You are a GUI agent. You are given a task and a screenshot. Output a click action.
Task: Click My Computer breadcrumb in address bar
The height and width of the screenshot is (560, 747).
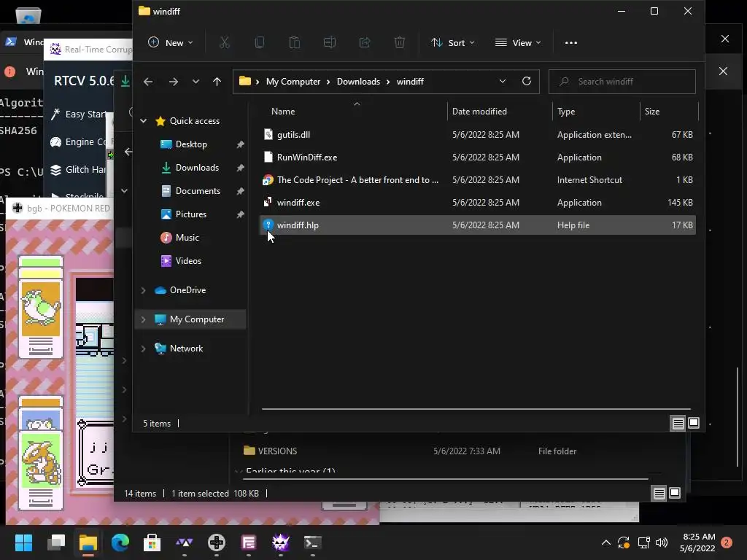(293, 82)
